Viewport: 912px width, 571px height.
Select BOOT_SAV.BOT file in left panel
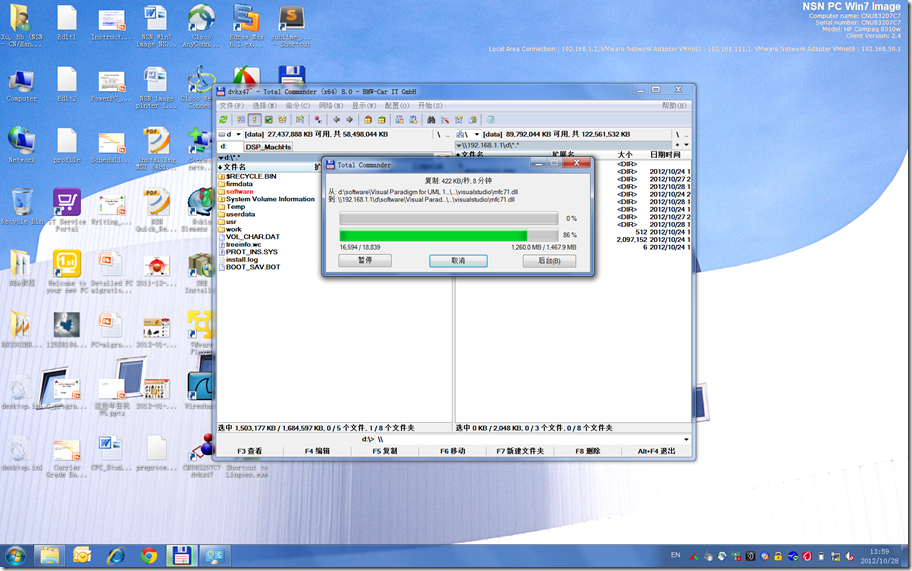[x=252, y=267]
